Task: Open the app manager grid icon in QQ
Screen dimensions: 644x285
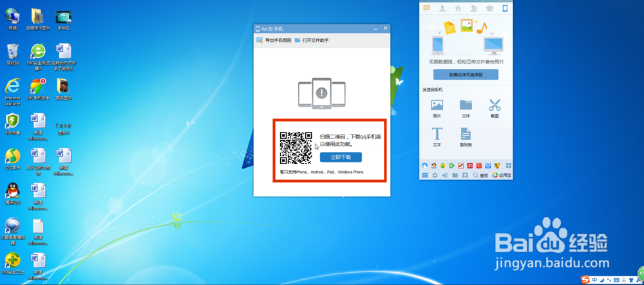Action: tap(509, 166)
